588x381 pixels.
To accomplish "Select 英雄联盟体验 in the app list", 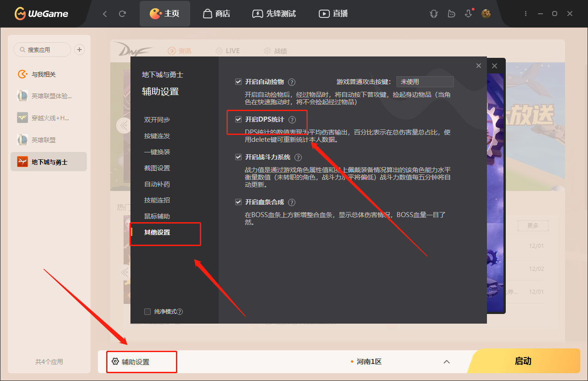I will pos(49,96).
